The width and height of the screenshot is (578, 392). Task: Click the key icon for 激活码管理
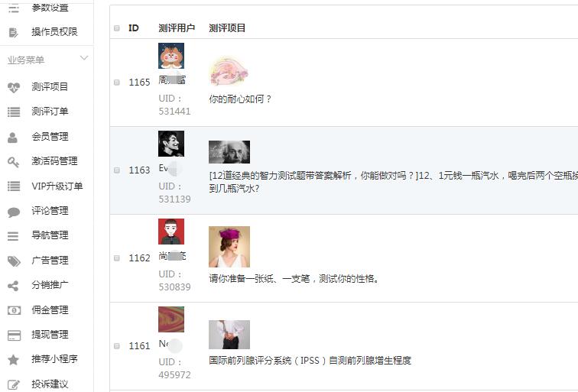[x=13, y=162]
